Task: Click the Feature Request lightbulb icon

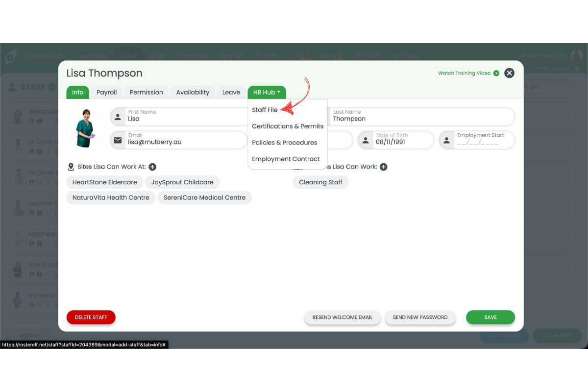Action: (x=577, y=69)
